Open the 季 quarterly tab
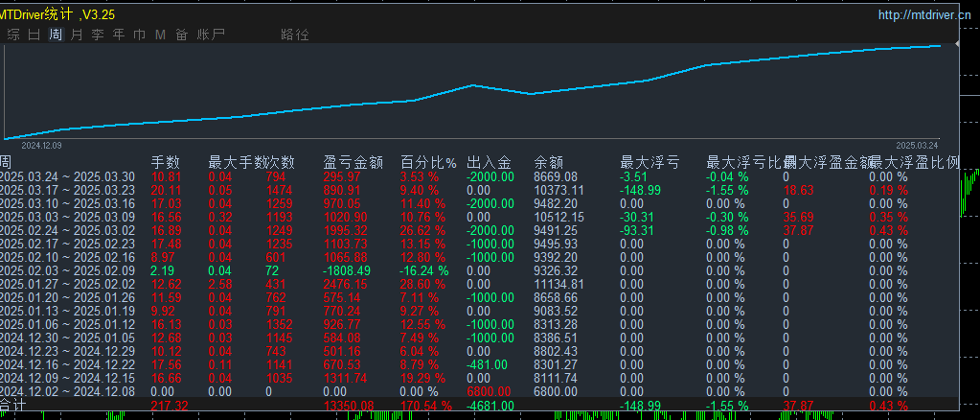 click(98, 35)
